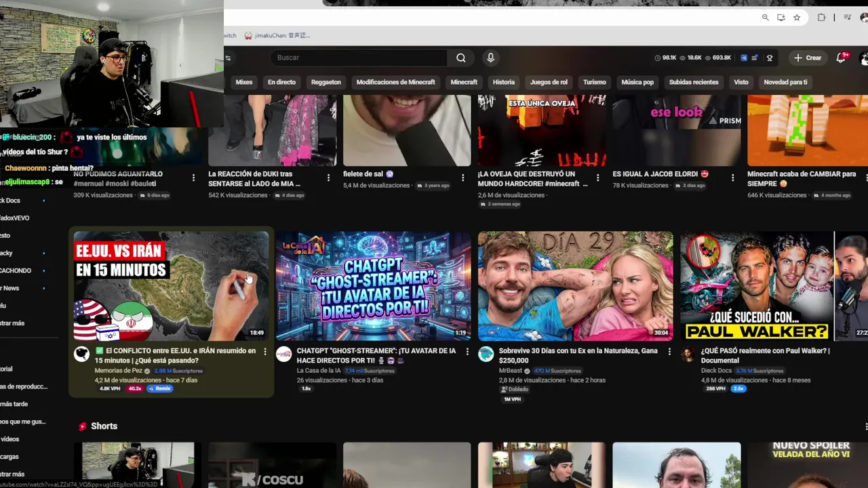Open the adoxVEVO subscription in sidebar

pos(14,218)
